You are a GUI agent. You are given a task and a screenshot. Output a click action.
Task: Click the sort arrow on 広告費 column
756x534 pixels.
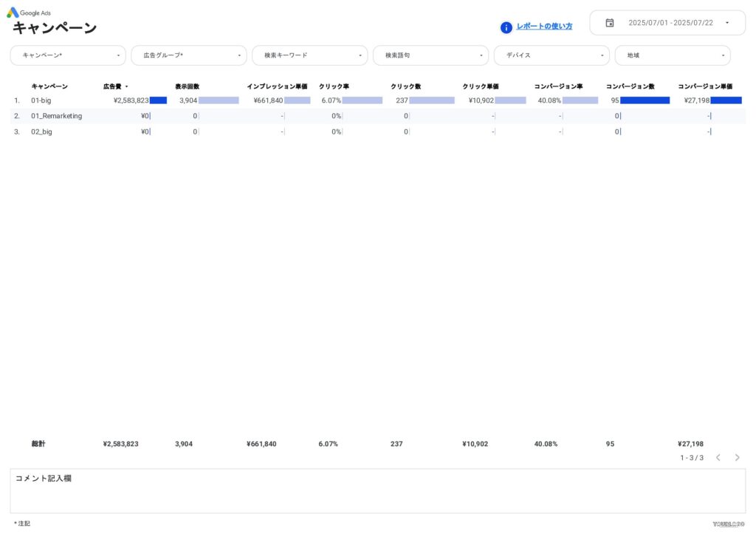click(x=126, y=86)
